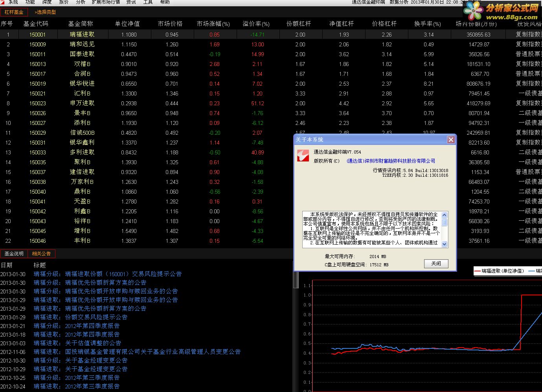This screenshot has height=392, width=542.
Task: Open 2013-01-21 2012年第四季度报告
Action: [x=77, y=326]
